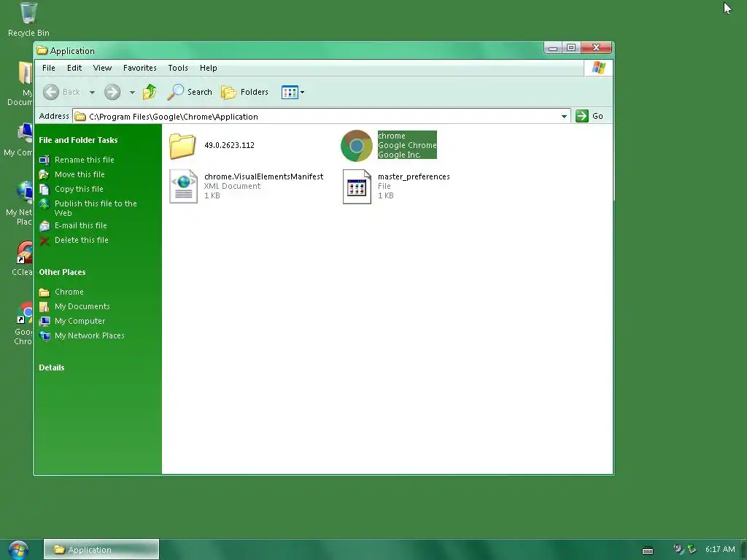The height and width of the screenshot is (560, 747).
Task: Open My Documents in Other Places
Action: tap(82, 306)
